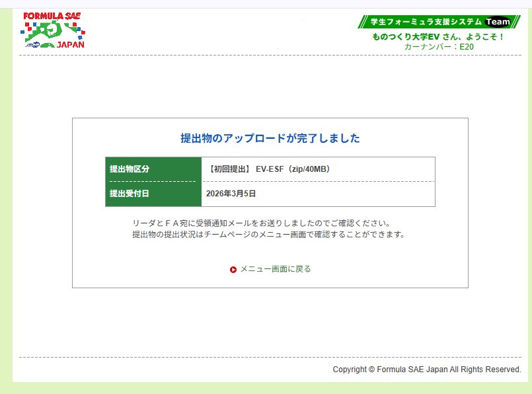Viewport: 532px width, 394px height.
Task: Select the 【初回提出】 EV-ESF（zip/40MB） value
Action: coord(269,169)
